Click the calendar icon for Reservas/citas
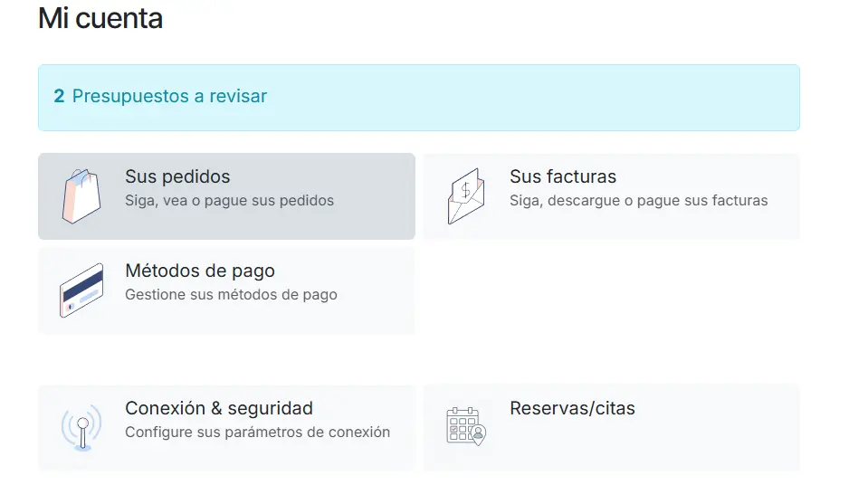The image size is (868, 504). point(466,425)
